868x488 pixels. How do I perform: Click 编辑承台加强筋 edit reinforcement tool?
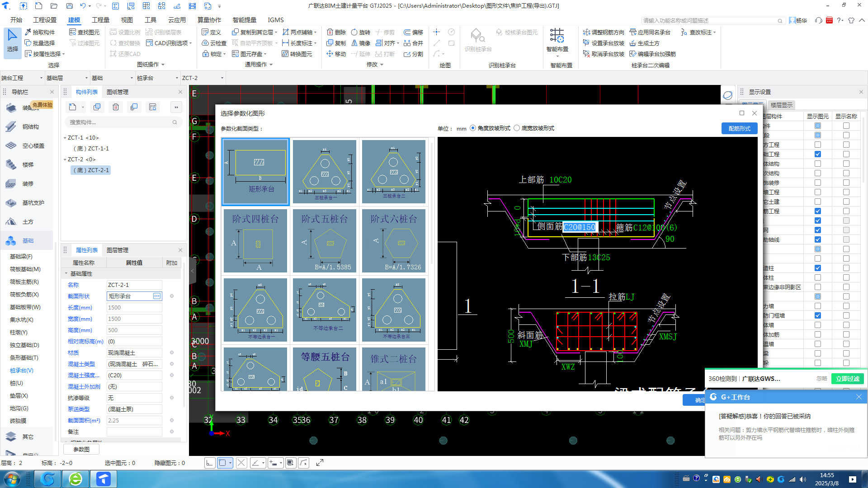point(652,54)
